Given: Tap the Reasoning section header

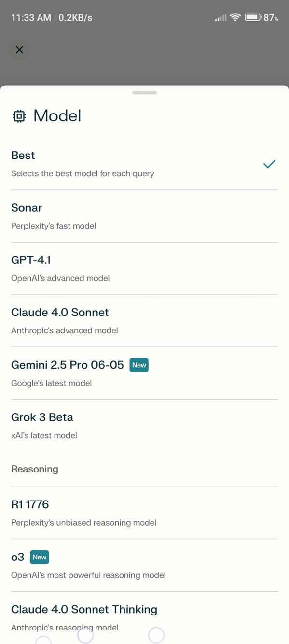Looking at the screenshot, I should [34, 469].
